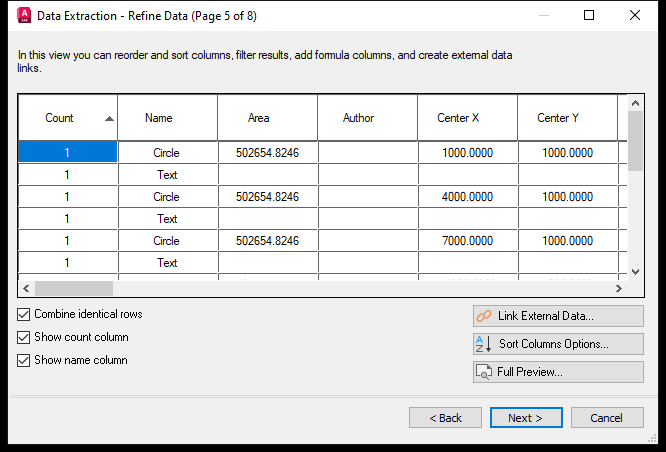Screen dimensions: 666x452
Task: Cancel the Data Extraction wizard
Action: pyautogui.click(x=607, y=418)
